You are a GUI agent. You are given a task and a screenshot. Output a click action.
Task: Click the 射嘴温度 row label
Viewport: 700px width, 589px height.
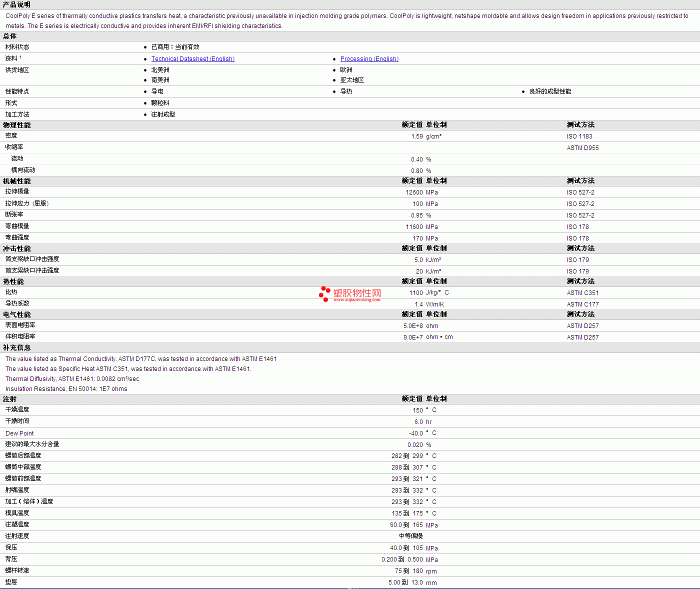pos(17,490)
